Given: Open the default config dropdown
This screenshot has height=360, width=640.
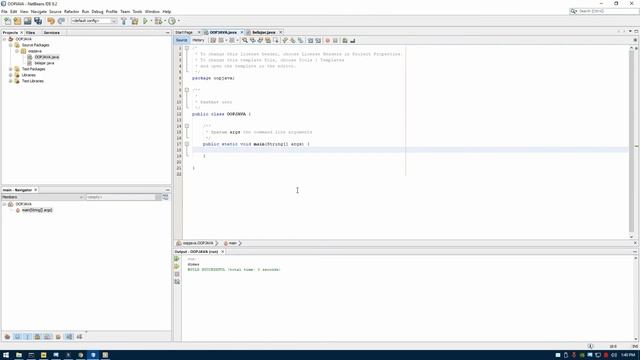Looking at the screenshot, I should pyautogui.click(x=94, y=21).
